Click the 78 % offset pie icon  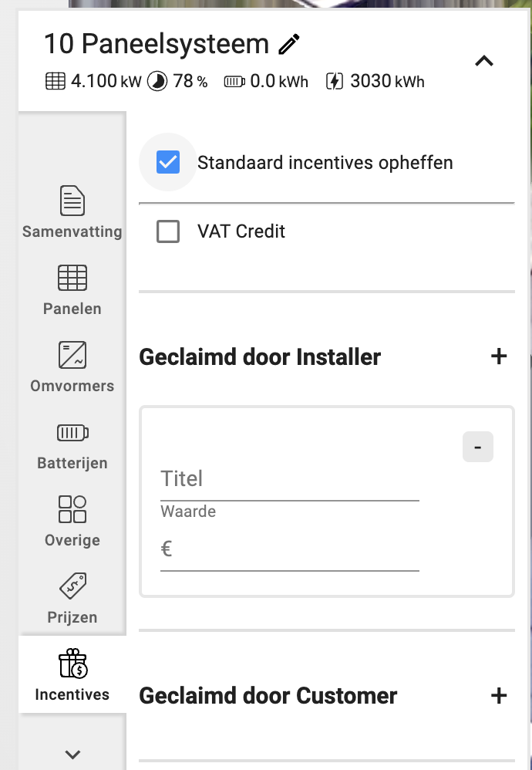tap(157, 81)
